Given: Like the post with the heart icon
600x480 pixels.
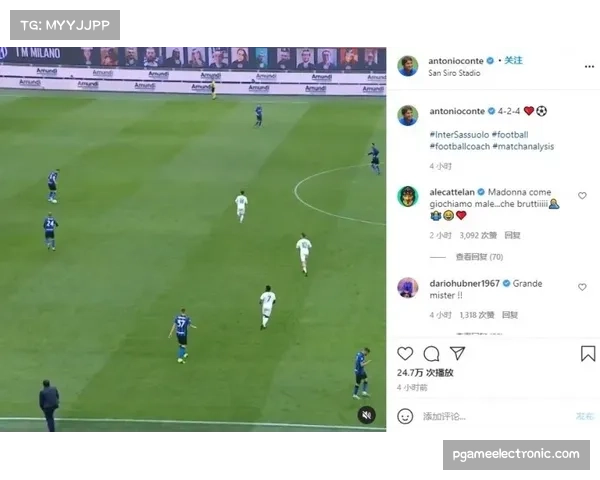Looking at the screenshot, I should point(405,353).
